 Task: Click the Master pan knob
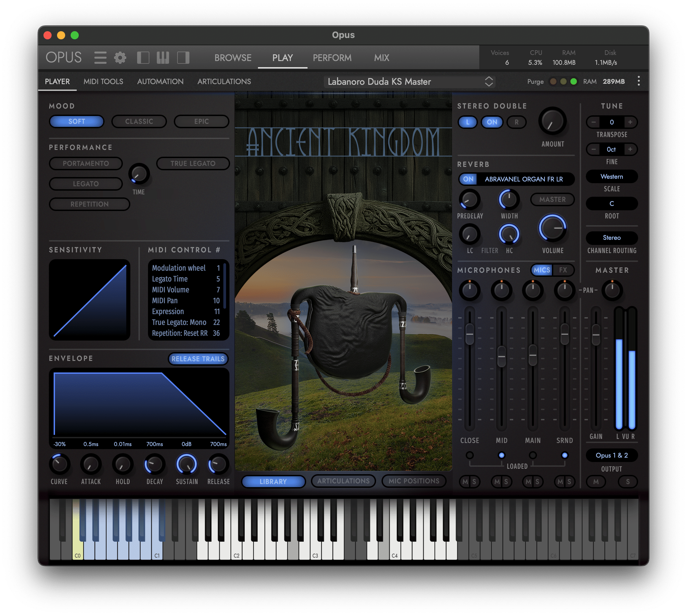[x=612, y=290]
